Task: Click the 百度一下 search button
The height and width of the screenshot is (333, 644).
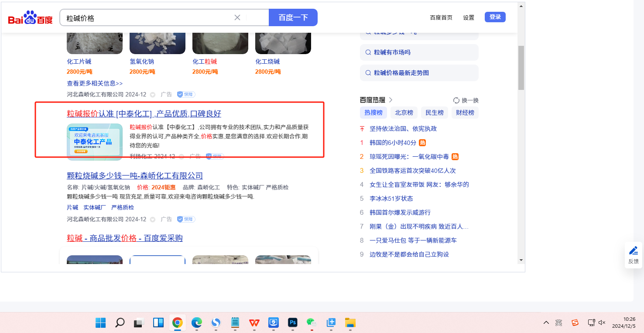Action: 293,17
